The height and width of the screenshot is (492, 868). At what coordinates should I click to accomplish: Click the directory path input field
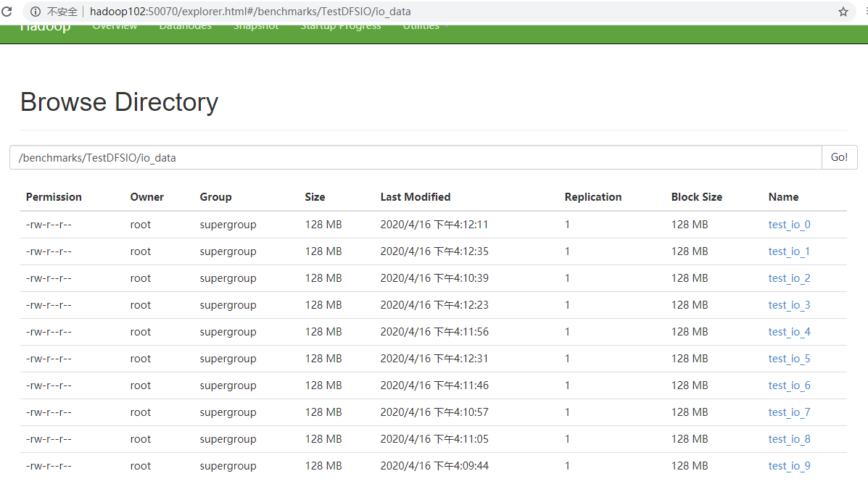point(416,158)
